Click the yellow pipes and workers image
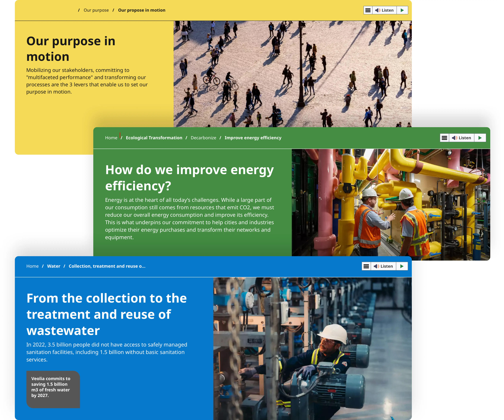The width and height of the screenshot is (504, 420). 391,205
